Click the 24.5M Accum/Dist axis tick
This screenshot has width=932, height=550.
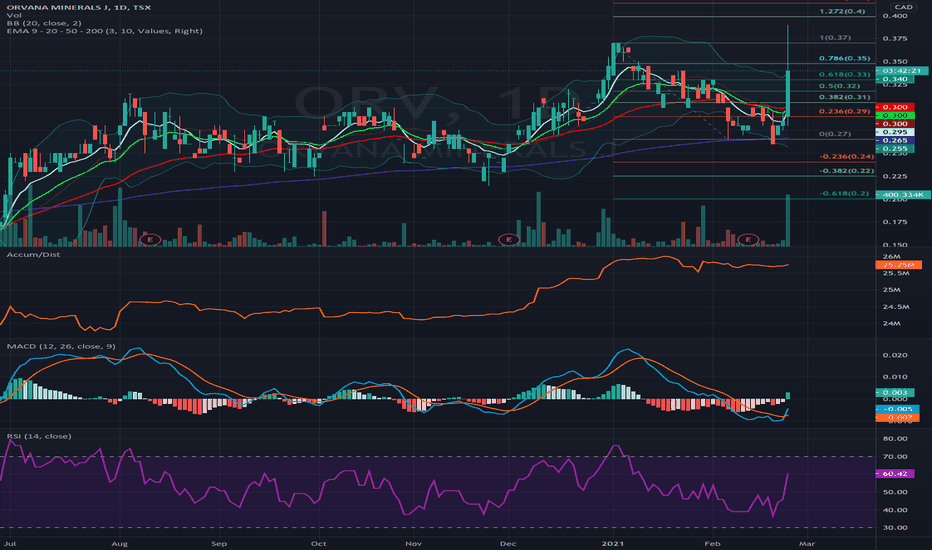896,307
